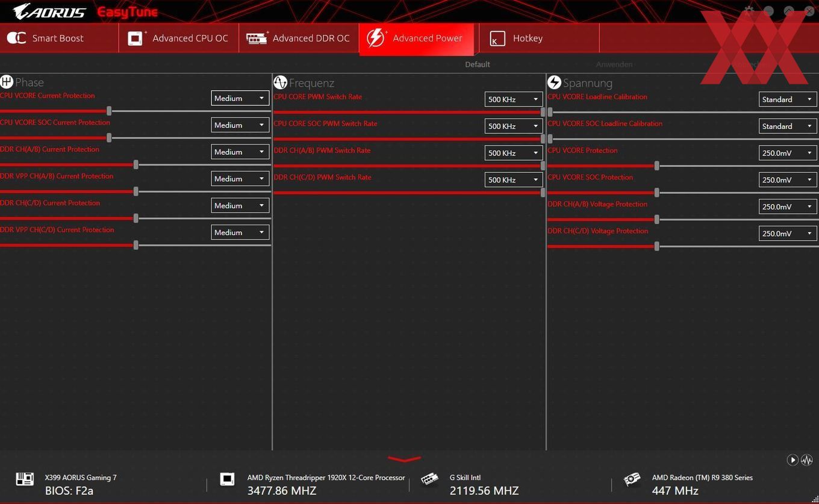Click the AORUS logo
Image resolution: width=819 pixels, height=504 pixels.
coord(49,11)
